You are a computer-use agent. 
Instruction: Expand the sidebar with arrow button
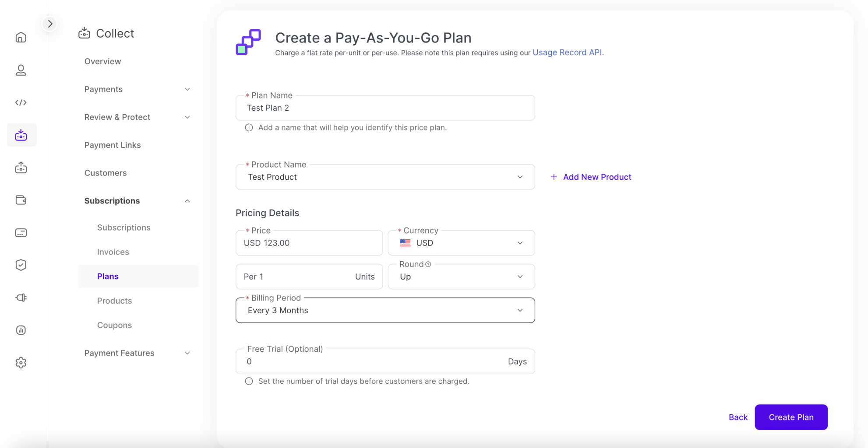coord(50,24)
